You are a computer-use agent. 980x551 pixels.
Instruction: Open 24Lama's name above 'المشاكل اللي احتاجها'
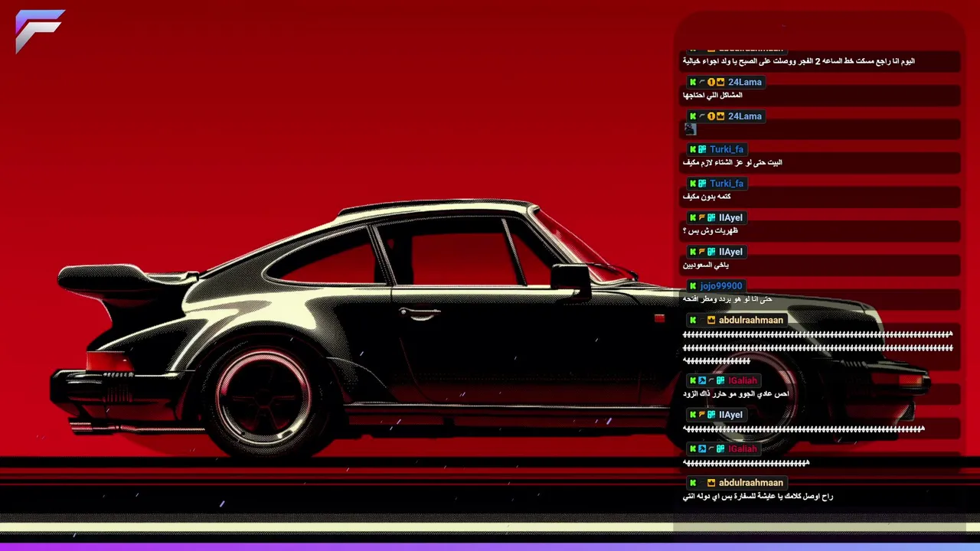pyautogui.click(x=744, y=82)
